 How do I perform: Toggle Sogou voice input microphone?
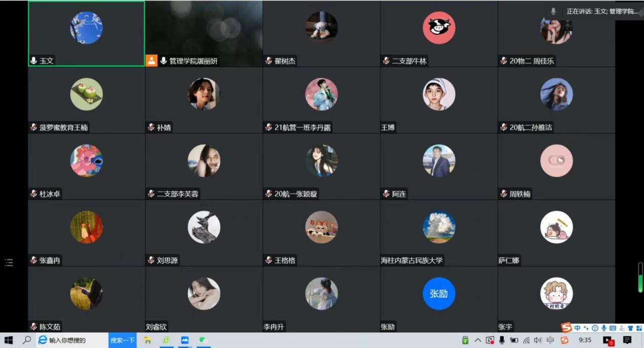tap(604, 328)
